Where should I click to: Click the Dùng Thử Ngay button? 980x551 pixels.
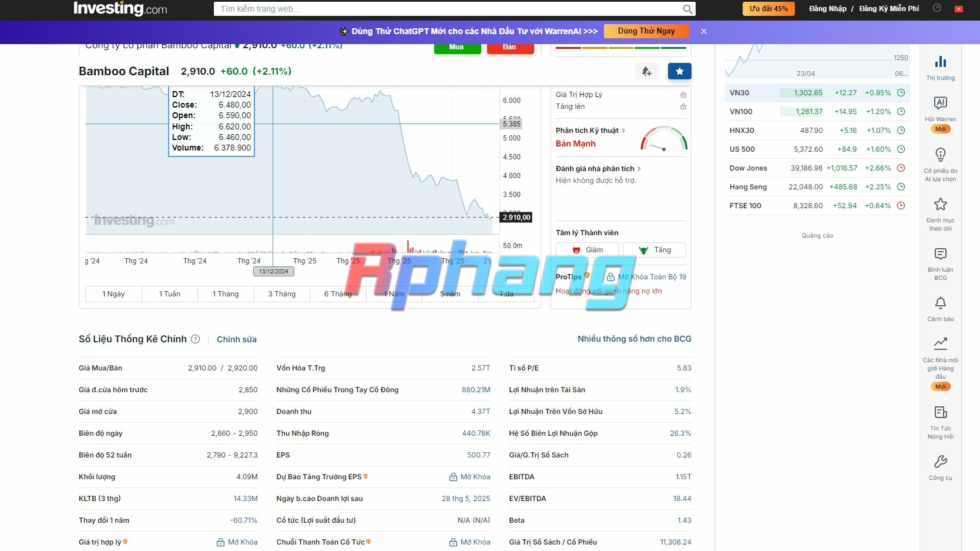click(646, 31)
